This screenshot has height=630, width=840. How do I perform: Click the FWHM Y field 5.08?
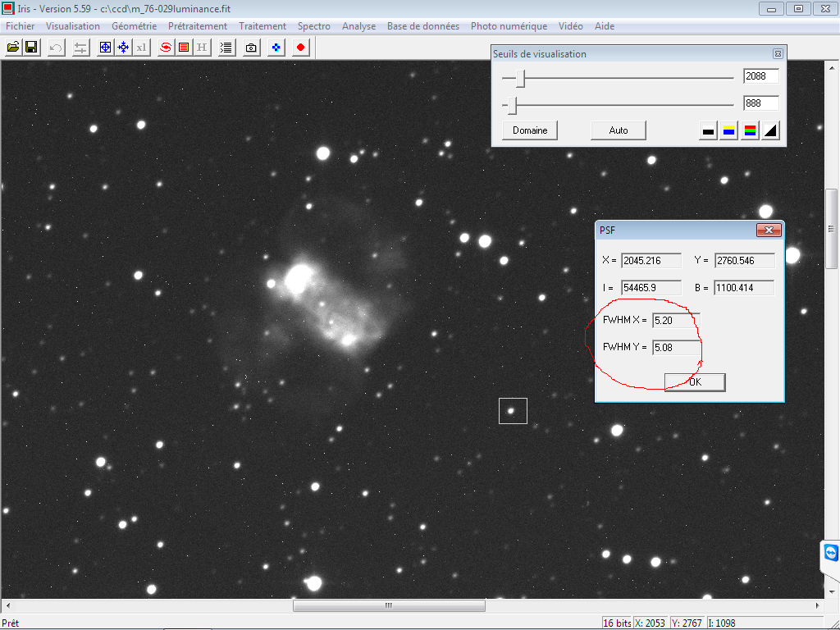coord(676,347)
